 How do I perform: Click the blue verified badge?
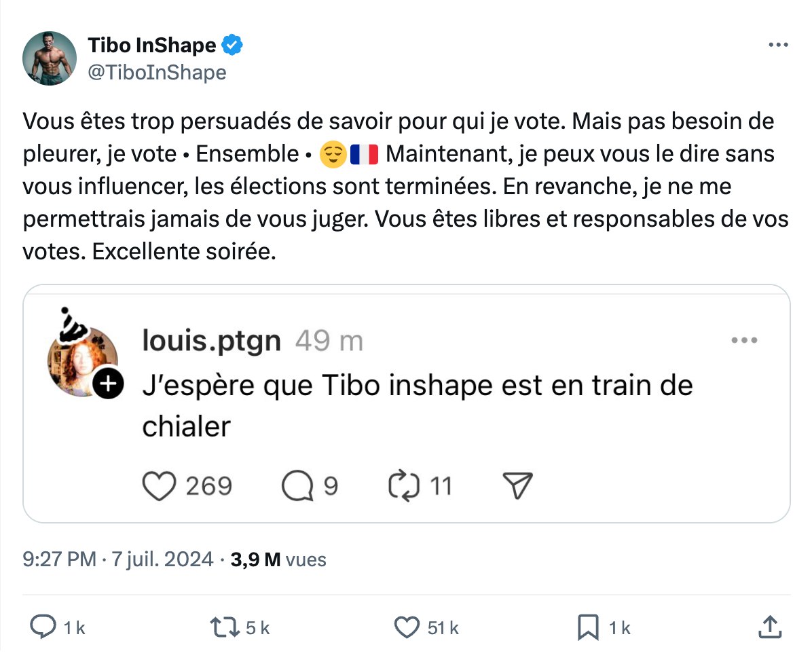pos(233,45)
